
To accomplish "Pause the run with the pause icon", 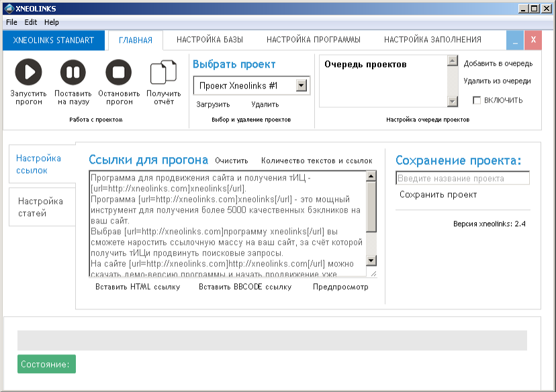I will [73, 72].
